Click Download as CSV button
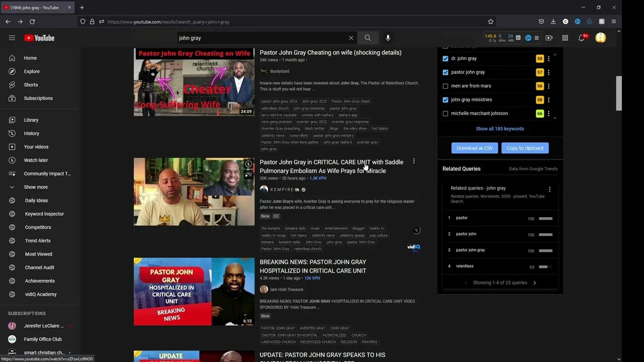This screenshot has width=644, height=362. coord(474,148)
